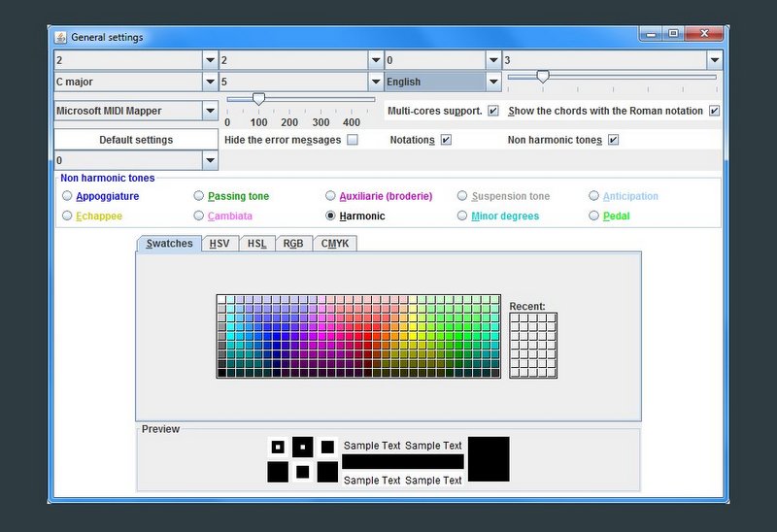Click the large black preview square
This screenshot has height=532, width=777.
[x=489, y=458]
